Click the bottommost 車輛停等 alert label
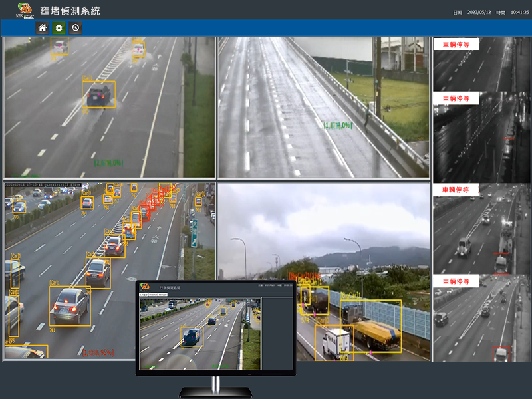 (x=456, y=282)
